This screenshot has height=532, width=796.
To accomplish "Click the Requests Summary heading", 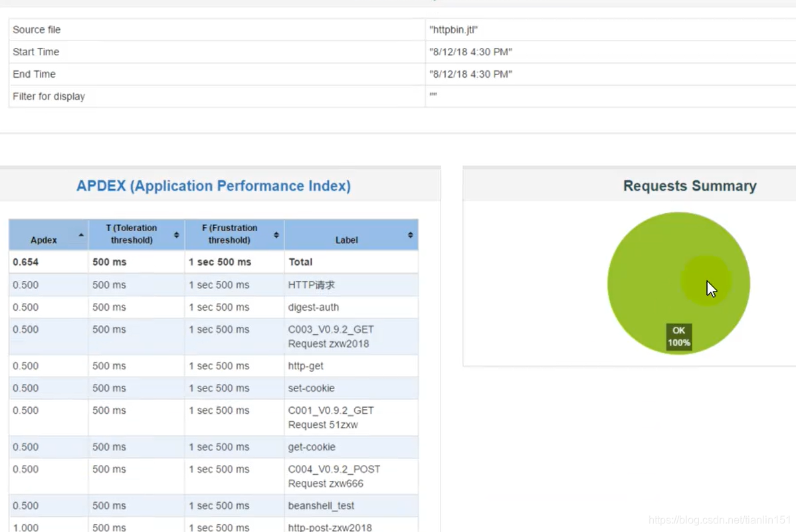I will pyautogui.click(x=690, y=186).
